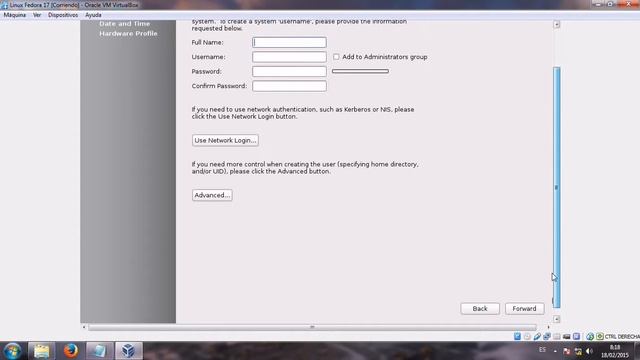Click the network adapters status icon

(x=547, y=336)
